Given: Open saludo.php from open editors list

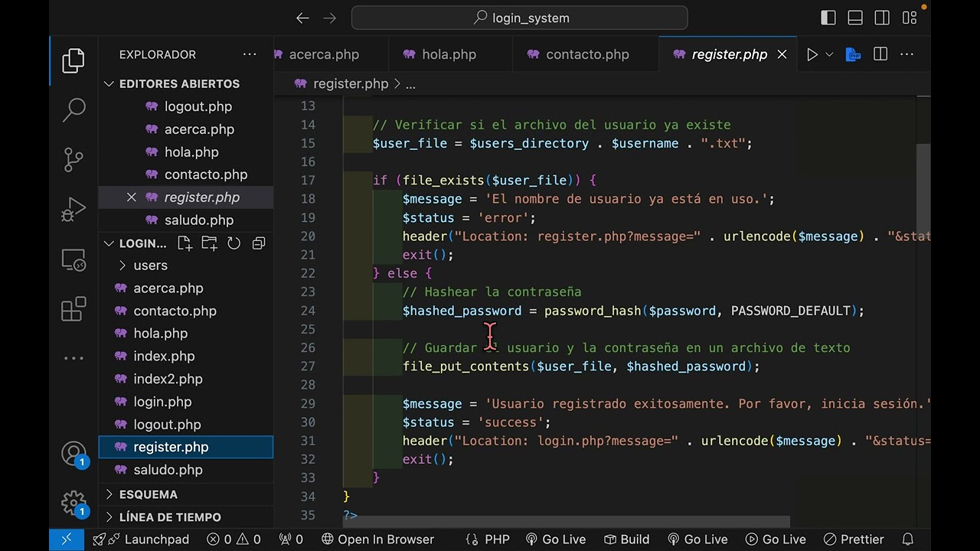Looking at the screenshot, I should click(185, 220).
